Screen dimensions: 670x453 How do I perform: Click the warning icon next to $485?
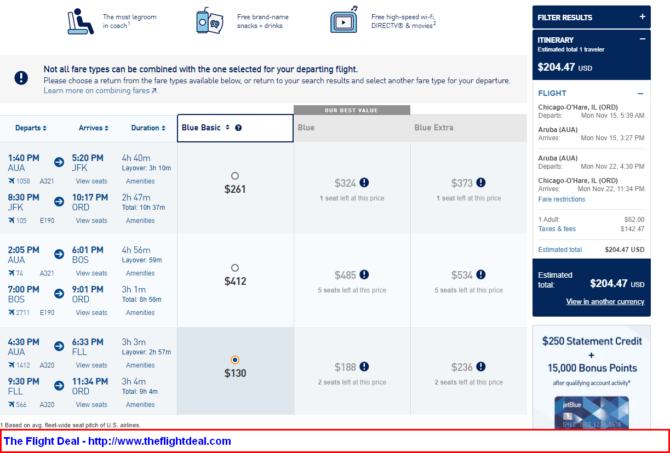pos(364,275)
